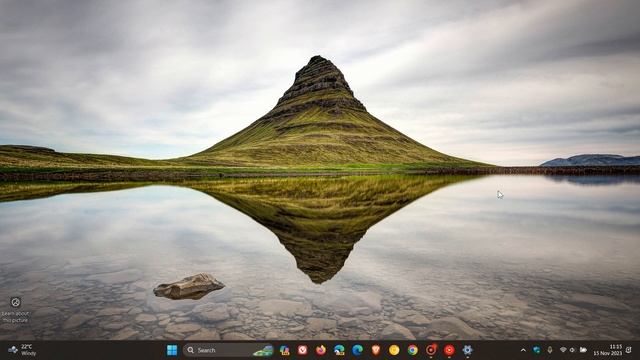This screenshot has height=360, width=640.
Task: Open Settings gear icon on the taskbar
Action: pos(467,350)
